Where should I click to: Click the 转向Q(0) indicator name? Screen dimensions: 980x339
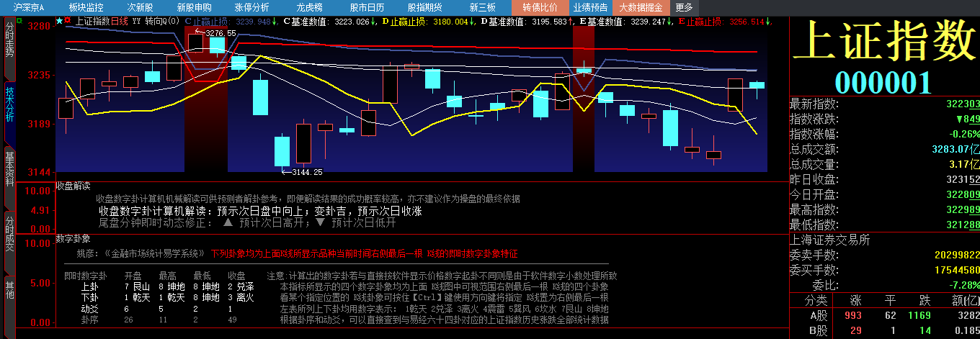[163, 21]
